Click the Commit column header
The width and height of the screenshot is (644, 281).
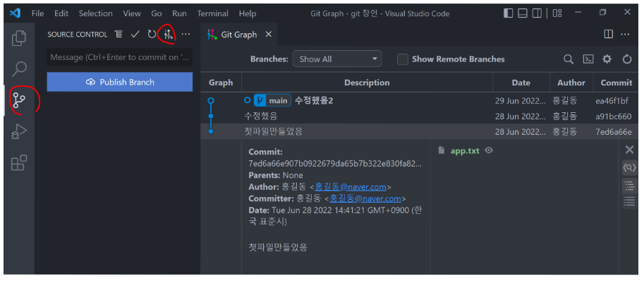point(616,83)
